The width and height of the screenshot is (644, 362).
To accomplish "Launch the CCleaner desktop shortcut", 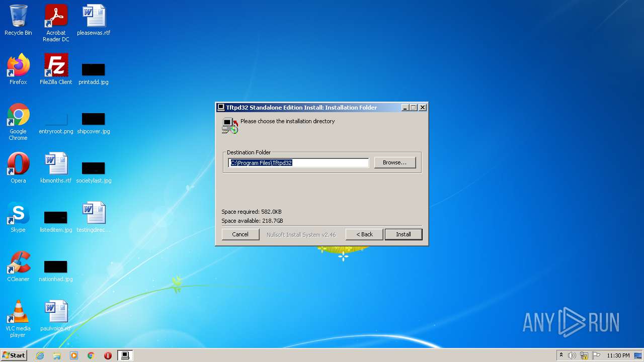I will pyautogui.click(x=18, y=266).
